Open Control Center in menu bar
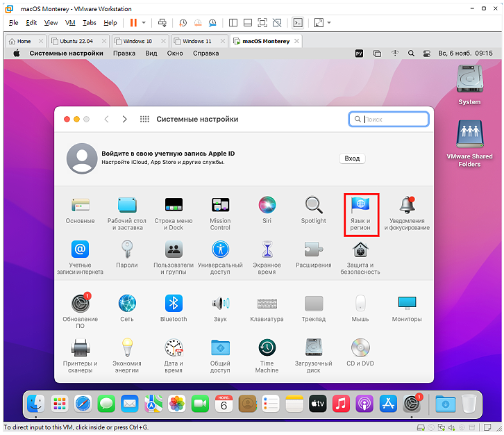504x435 pixels. (426, 54)
